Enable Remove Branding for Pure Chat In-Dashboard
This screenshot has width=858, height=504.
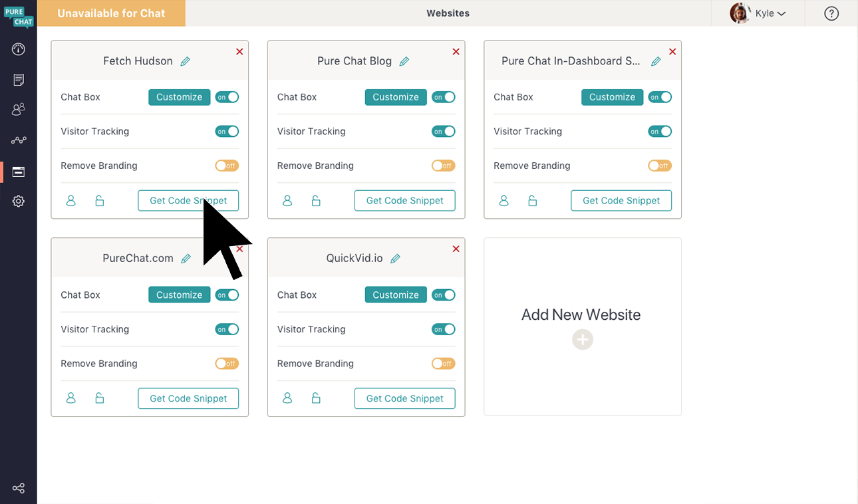(660, 166)
